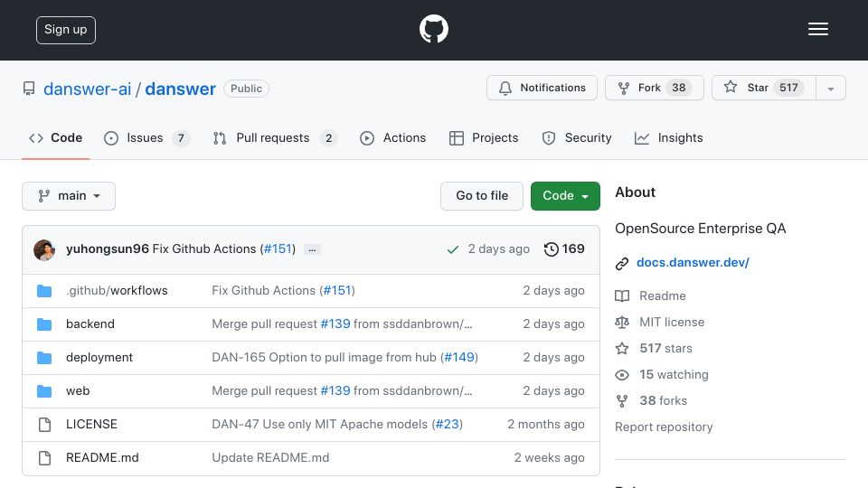Open the danswer-ai owner link
868x488 pixels.
click(88, 89)
